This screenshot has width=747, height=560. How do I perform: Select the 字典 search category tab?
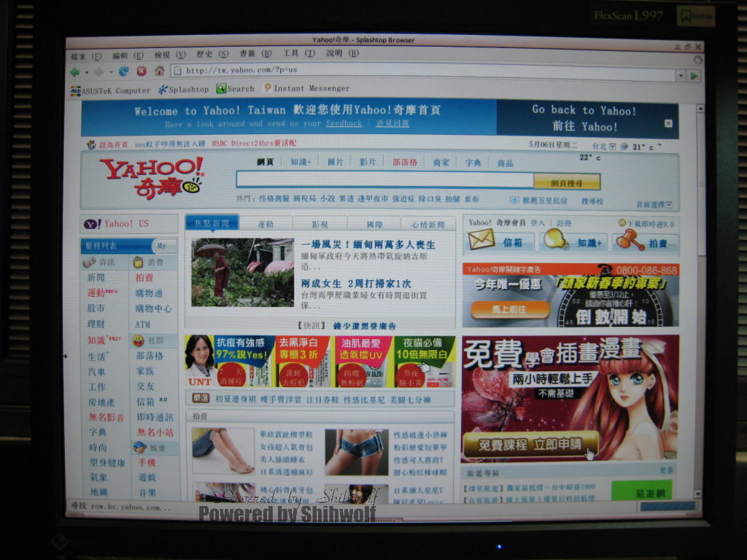[x=473, y=163]
